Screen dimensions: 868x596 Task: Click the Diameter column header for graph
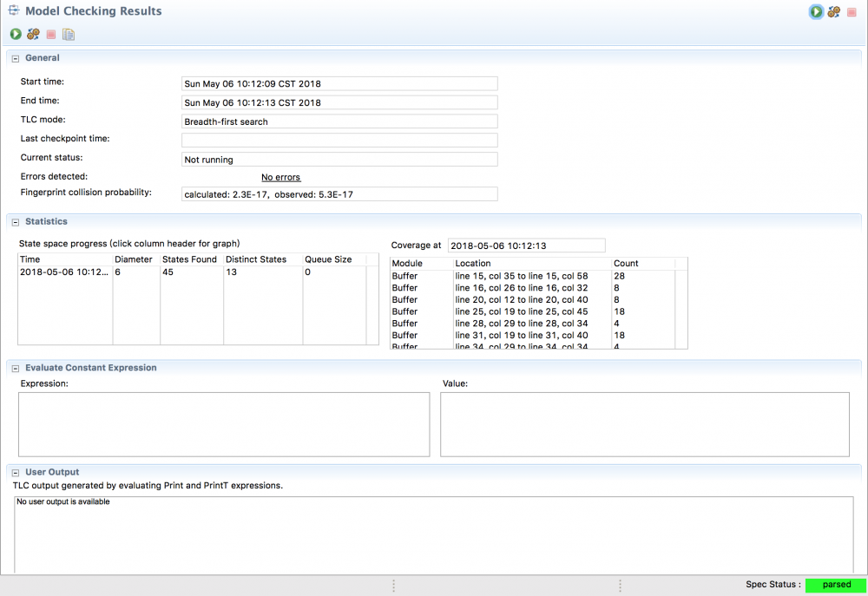point(136,259)
